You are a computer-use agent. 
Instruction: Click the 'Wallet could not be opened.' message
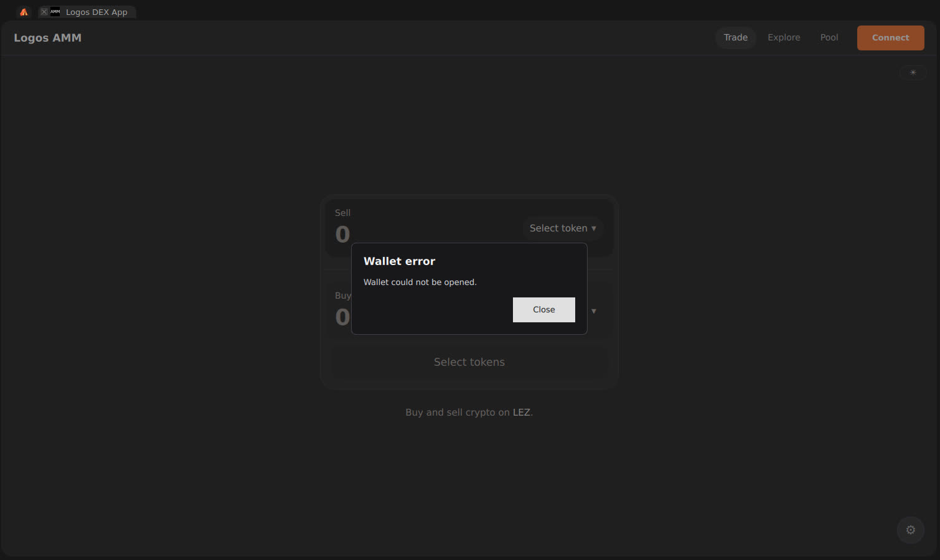tap(420, 282)
